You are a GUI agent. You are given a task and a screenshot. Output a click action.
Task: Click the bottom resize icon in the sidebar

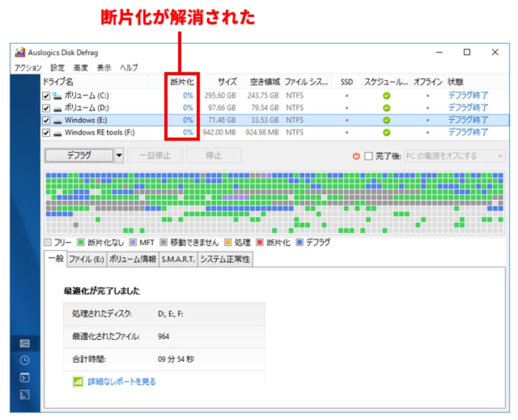tap(25, 393)
